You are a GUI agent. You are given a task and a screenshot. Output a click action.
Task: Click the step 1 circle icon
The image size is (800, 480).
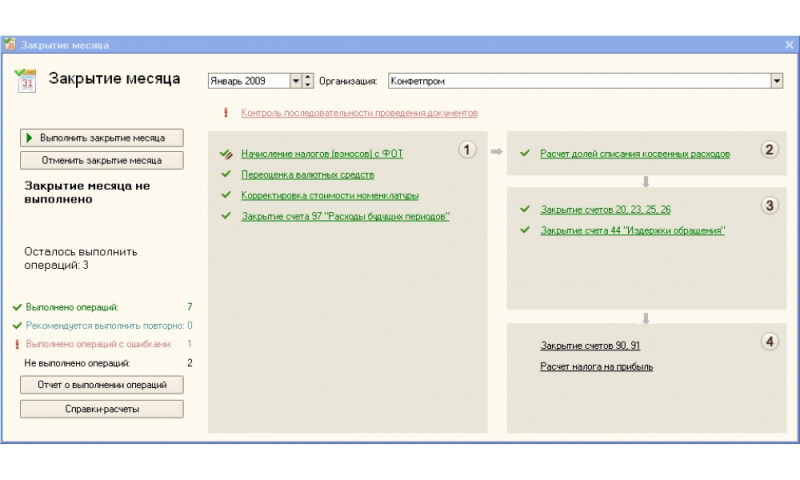(x=467, y=150)
